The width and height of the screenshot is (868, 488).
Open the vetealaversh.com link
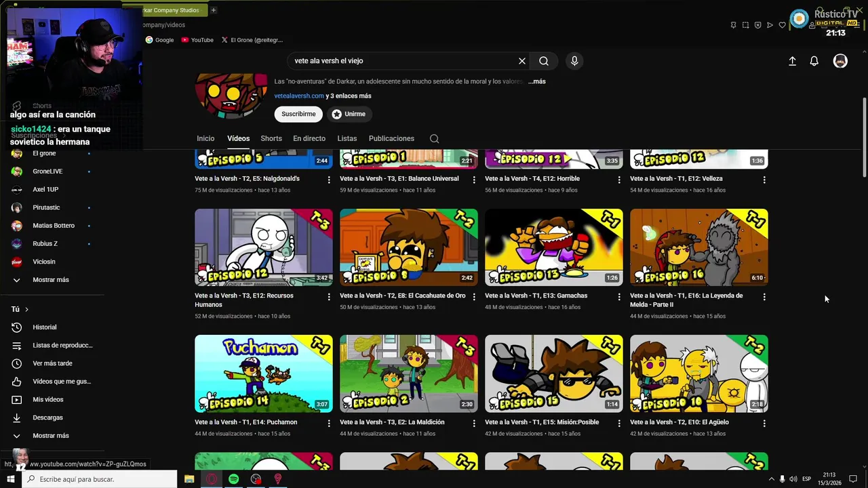pos(299,96)
